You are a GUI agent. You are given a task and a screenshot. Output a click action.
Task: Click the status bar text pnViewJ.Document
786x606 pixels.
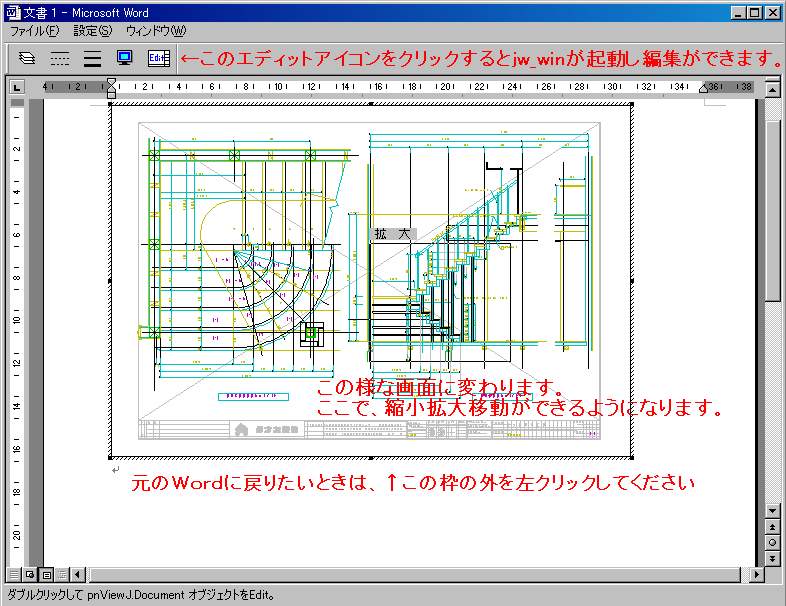(x=136, y=595)
